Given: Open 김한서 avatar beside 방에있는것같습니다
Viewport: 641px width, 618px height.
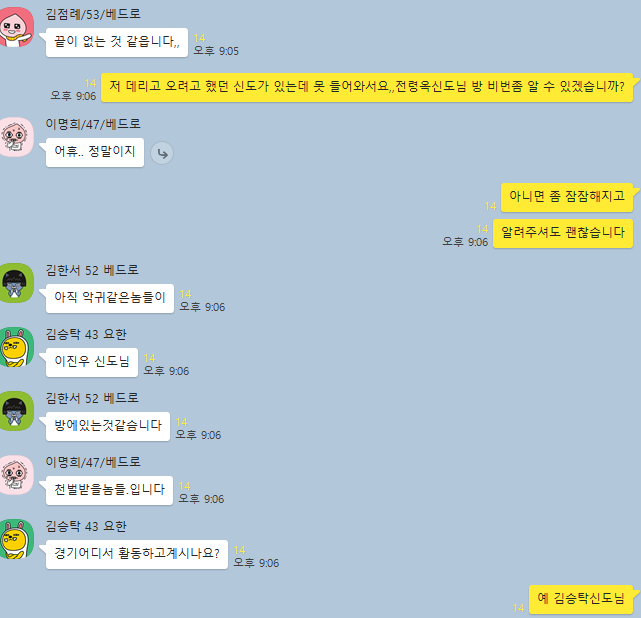Looking at the screenshot, I should (x=15, y=411).
